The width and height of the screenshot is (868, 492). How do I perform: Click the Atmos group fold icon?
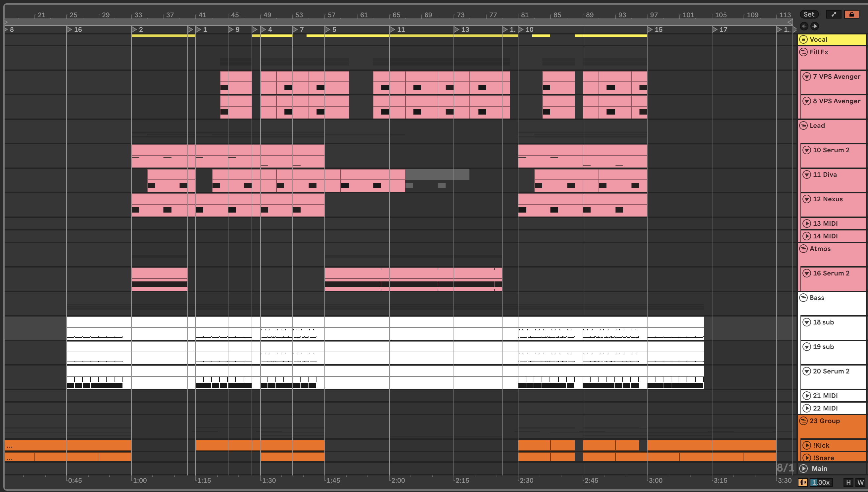click(x=803, y=249)
